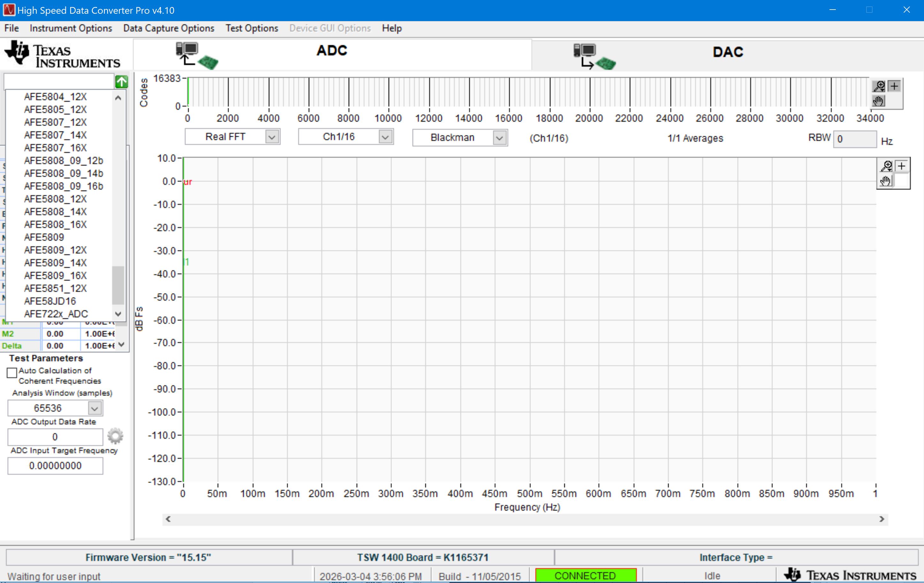Select AFE5808_09_12b from device list

click(x=64, y=160)
